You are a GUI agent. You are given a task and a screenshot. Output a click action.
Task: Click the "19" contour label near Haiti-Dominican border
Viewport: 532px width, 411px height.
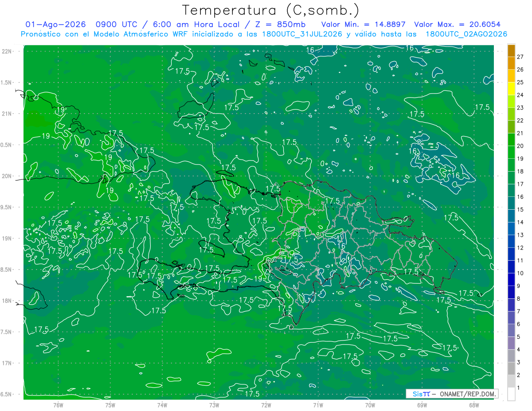pyautogui.click(x=258, y=279)
